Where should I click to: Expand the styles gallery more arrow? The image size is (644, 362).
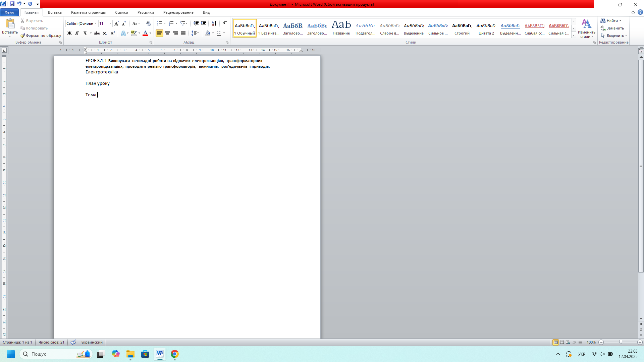pos(574,35)
